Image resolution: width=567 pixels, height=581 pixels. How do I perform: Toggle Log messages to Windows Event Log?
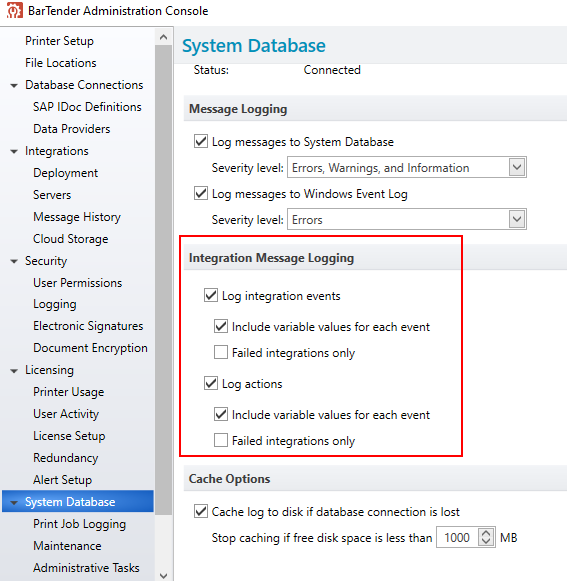pos(201,193)
